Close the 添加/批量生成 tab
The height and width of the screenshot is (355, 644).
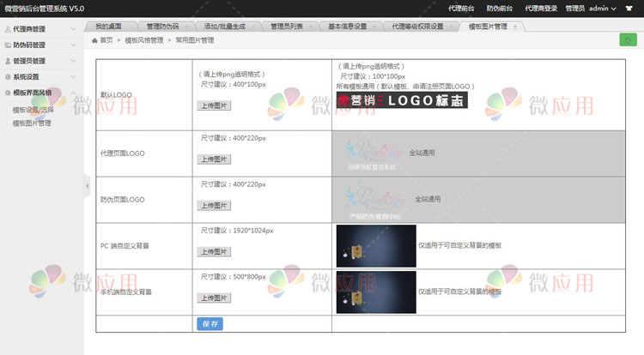[x=253, y=27]
